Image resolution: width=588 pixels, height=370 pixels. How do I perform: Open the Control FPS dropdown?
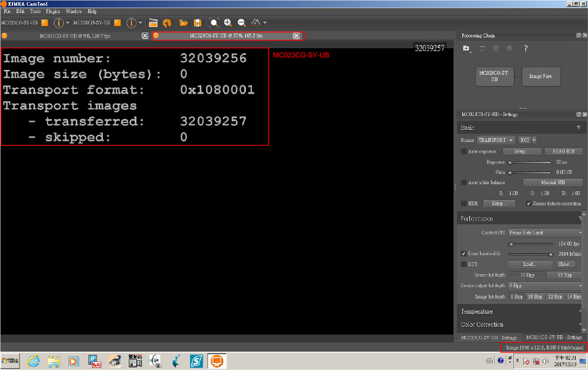click(x=545, y=233)
